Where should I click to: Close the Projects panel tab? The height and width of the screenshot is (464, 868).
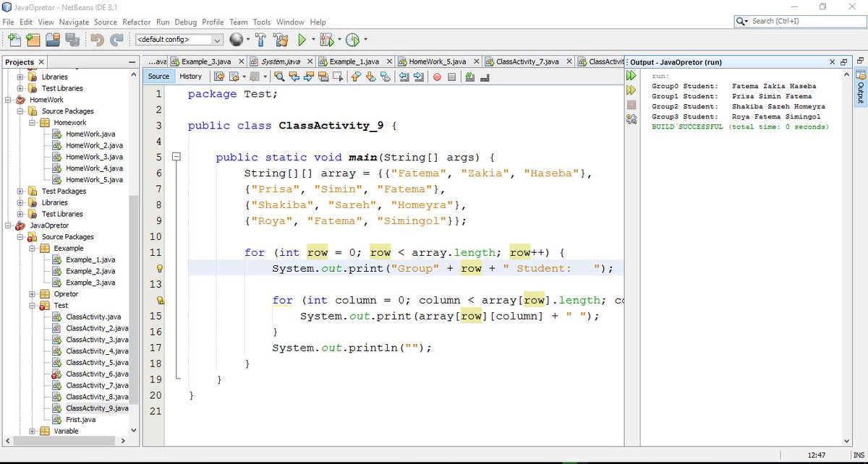41,62
